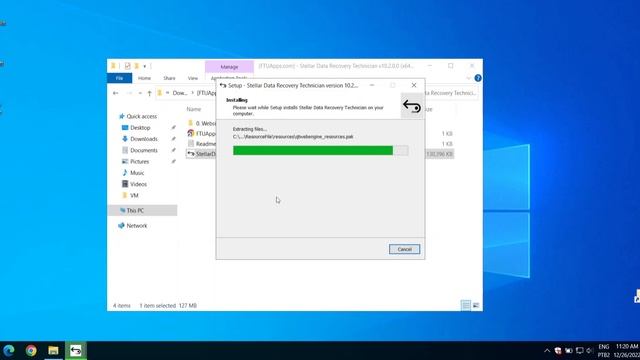Image resolution: width=640 pixels, height=360 pixels.
Task: Open the View ribbon tab
Action: coord(193,78)
